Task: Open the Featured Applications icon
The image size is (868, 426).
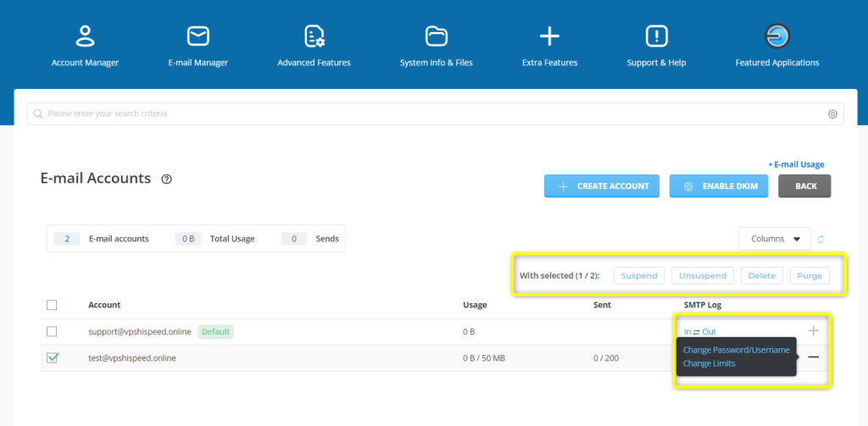Action: pyautogui.click(x=777, y=36)
